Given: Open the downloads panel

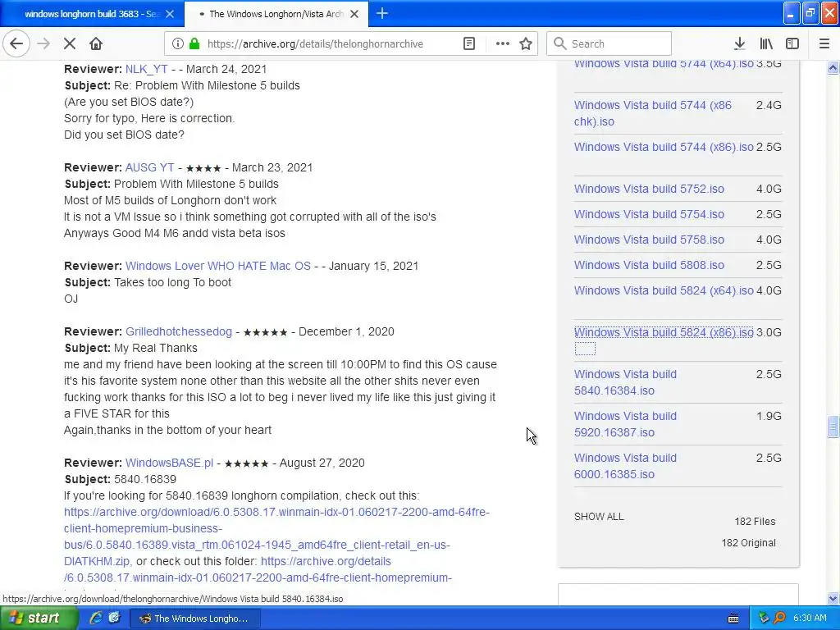Looking at the screenshot, I should coord(739,43).
